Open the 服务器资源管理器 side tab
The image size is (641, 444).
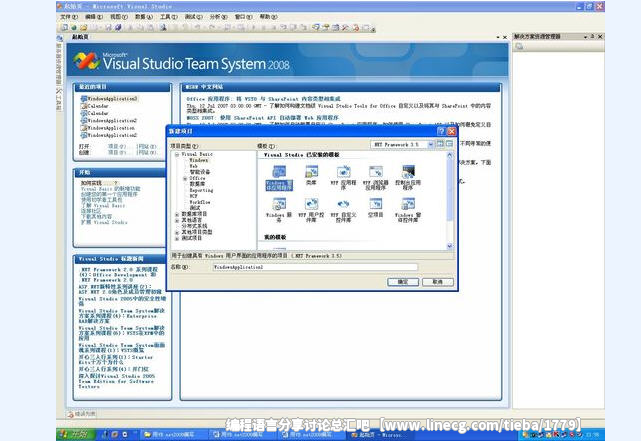59,62
